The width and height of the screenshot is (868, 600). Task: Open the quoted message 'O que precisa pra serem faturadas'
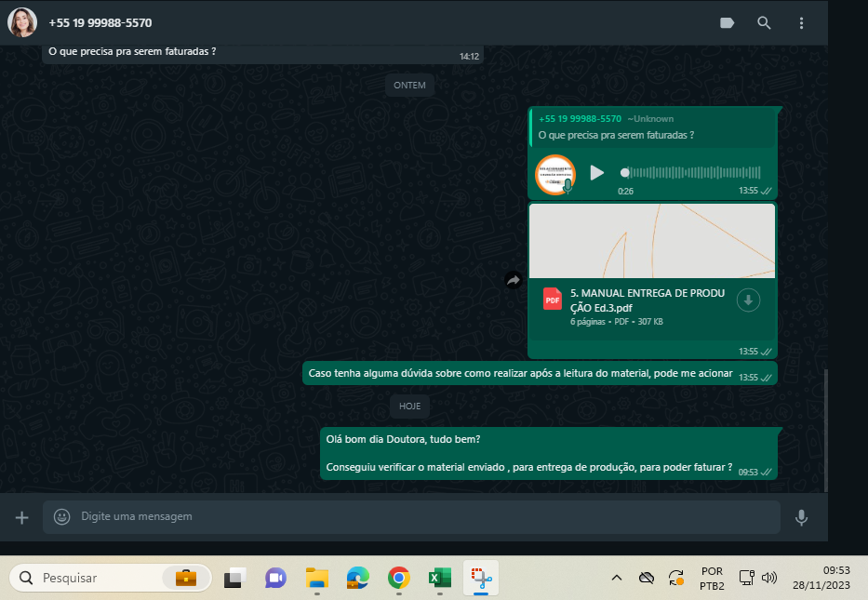click(x=651, y=127)
